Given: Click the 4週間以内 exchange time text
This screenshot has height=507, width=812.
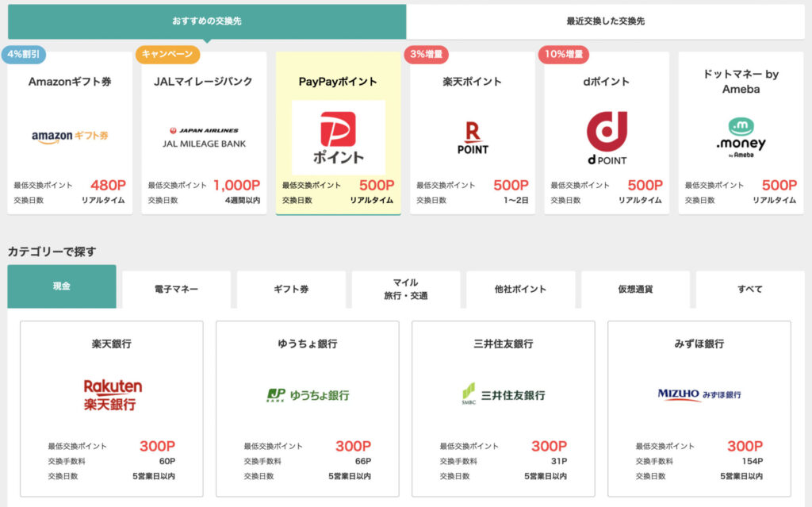Looking at the screenshot, I should click(243, 200).
